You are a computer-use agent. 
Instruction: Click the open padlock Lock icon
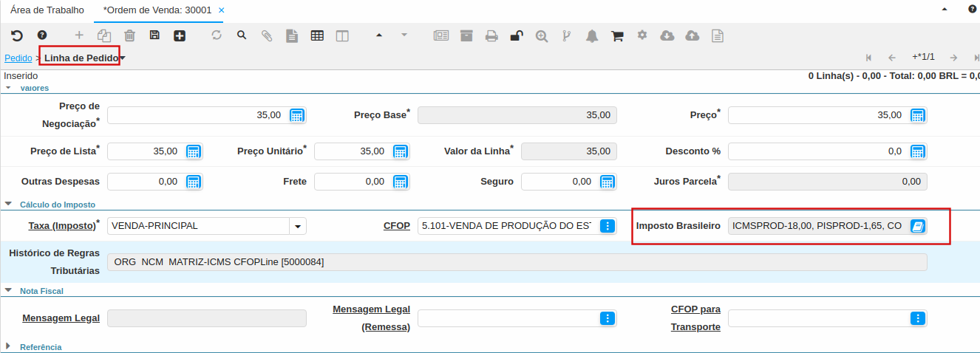pos(517,35)
